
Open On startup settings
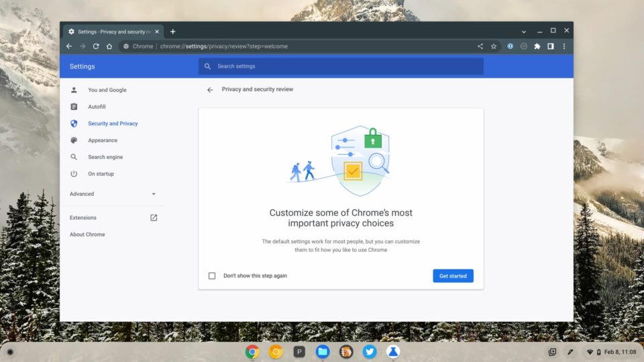[x=101, y=174]
